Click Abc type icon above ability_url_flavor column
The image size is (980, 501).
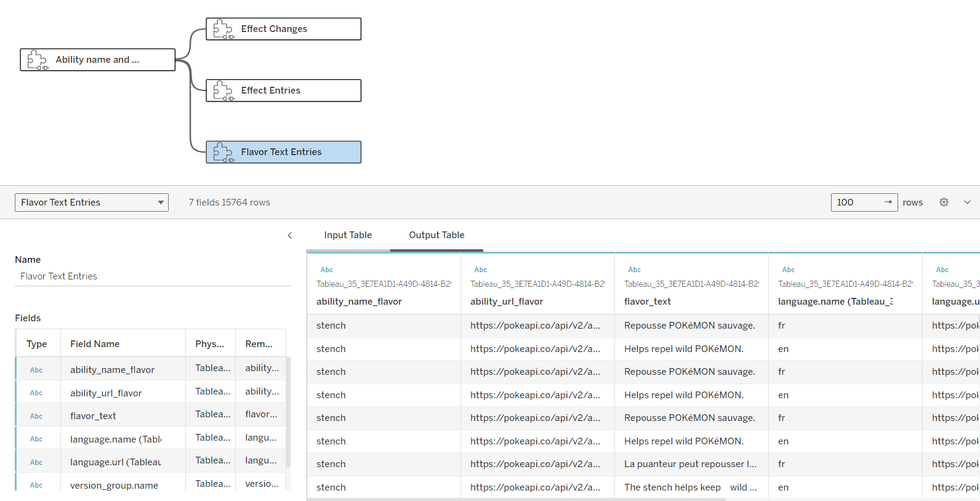coord(480,270)
